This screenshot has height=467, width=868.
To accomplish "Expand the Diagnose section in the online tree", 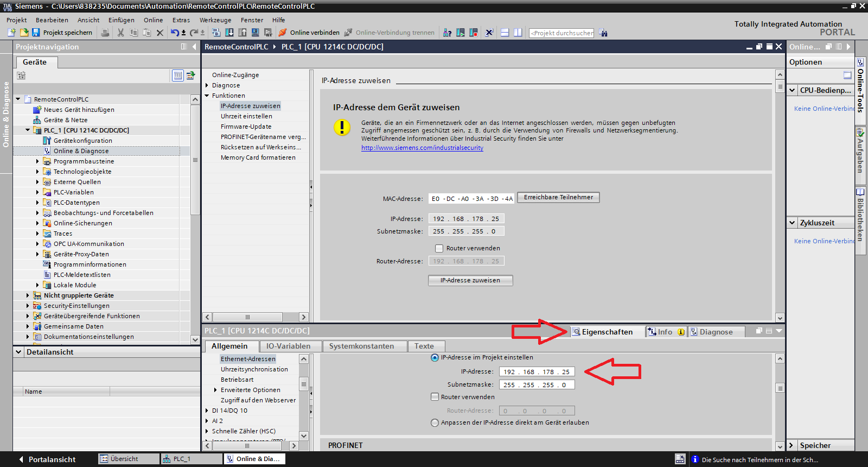I will 207,85.
